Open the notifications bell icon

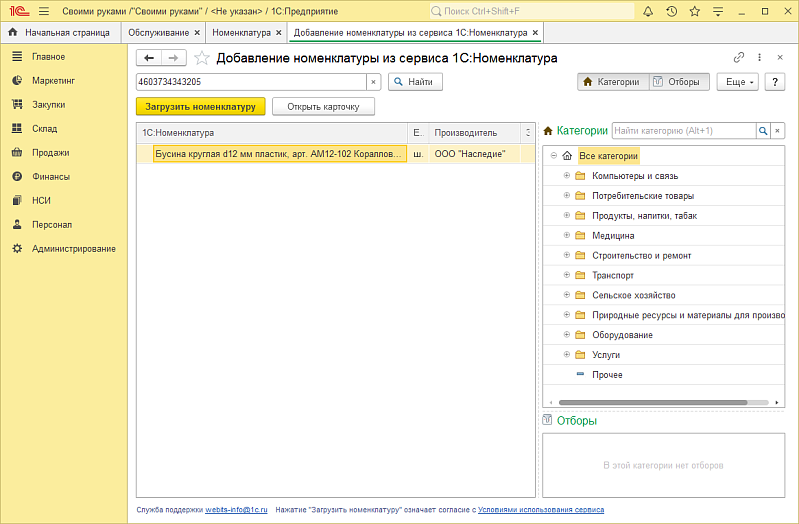coord(648,11)
